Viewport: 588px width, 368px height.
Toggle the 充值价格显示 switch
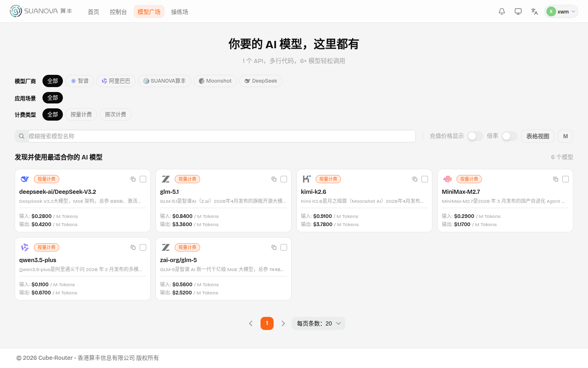click(475, 136)
